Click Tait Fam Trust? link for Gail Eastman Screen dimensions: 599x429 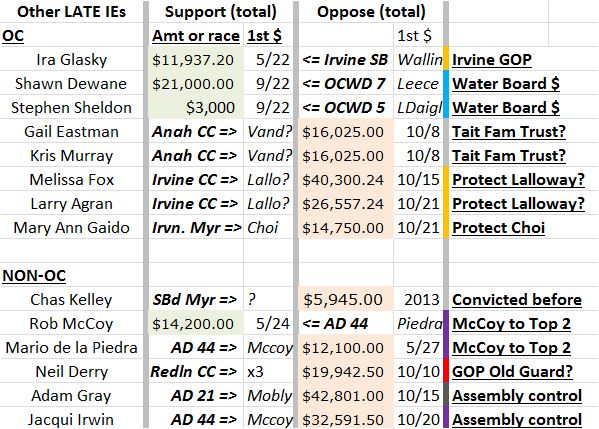click(x=509, y=132)
